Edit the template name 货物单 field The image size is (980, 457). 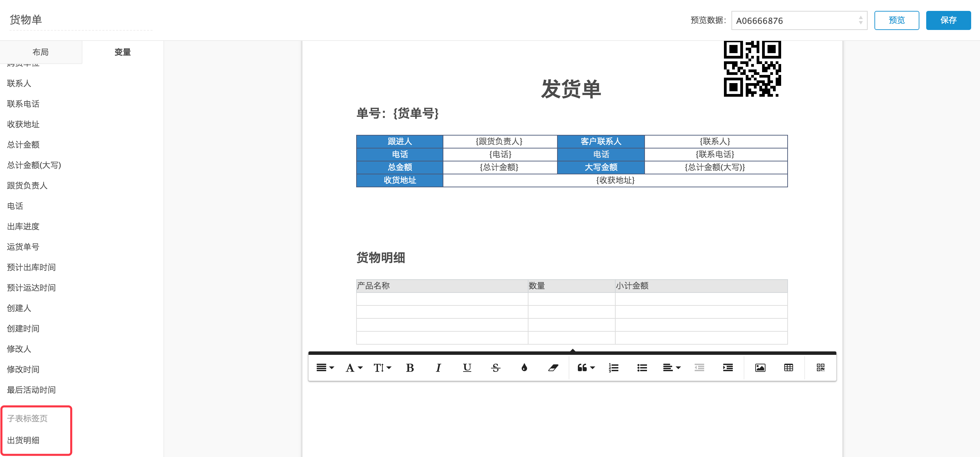pyautogui.click(x=81, y=20)
